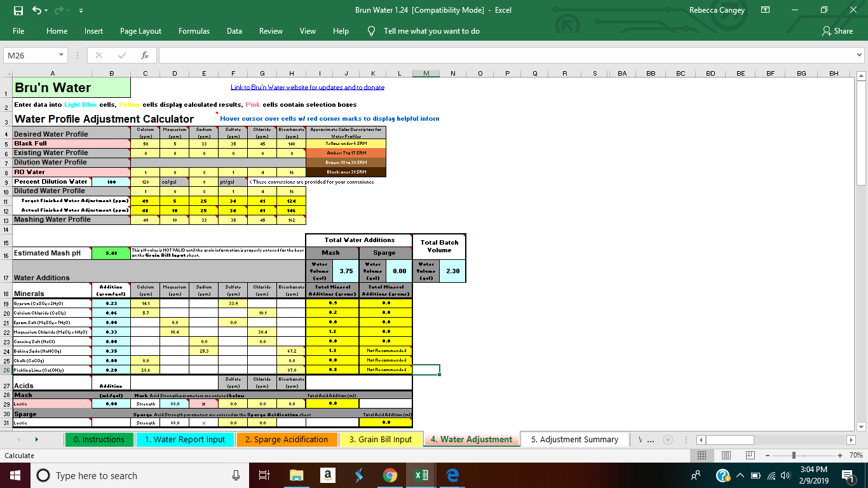
Task: Open the Page Layout ribbon tab
Action: pos(140,31)
